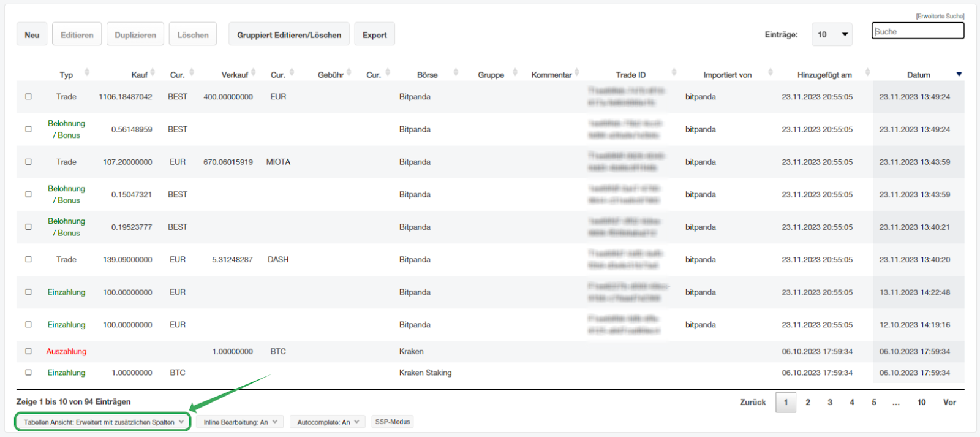
Task: Click the Kraken Staking exchange cell
Action: coord(425,372)
